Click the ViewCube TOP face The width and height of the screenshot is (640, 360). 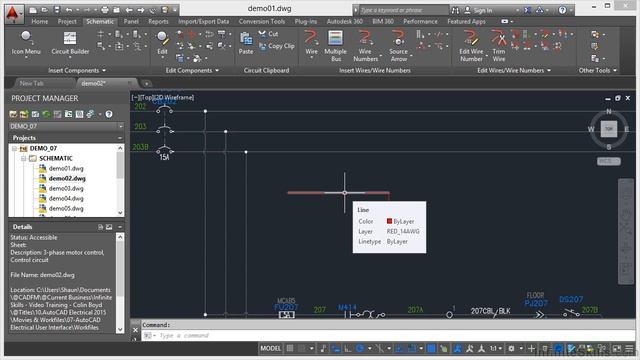[x=609, y=129]
